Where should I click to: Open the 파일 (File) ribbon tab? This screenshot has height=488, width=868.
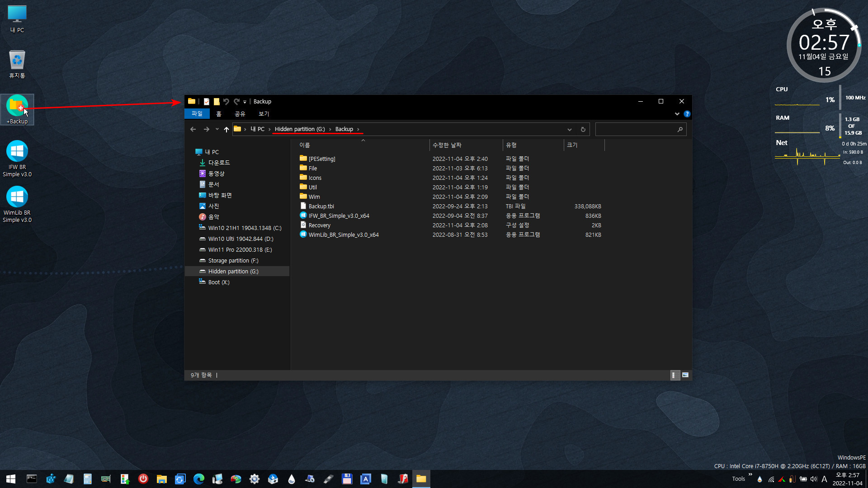coord(197,114)
